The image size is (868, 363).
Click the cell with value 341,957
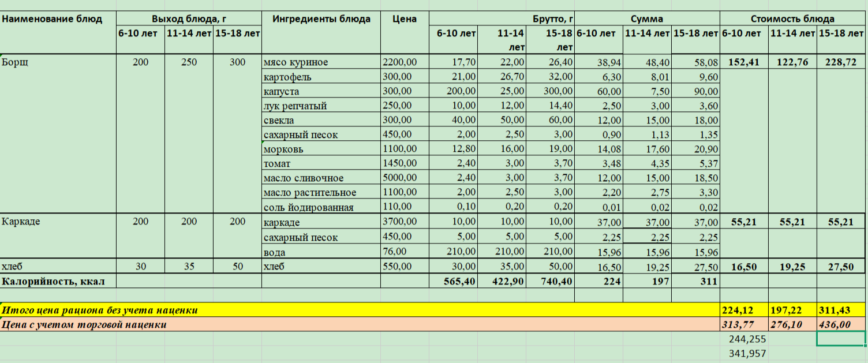pyautogui.click(x=744, y=353)
